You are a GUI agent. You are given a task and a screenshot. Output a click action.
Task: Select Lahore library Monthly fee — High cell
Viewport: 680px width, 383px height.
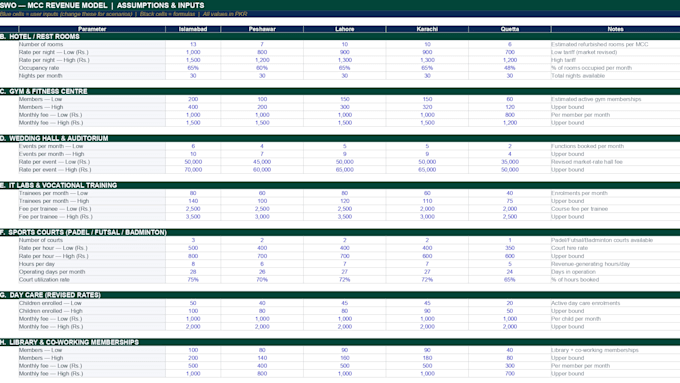pyautogui.click(x=344, y=373)
